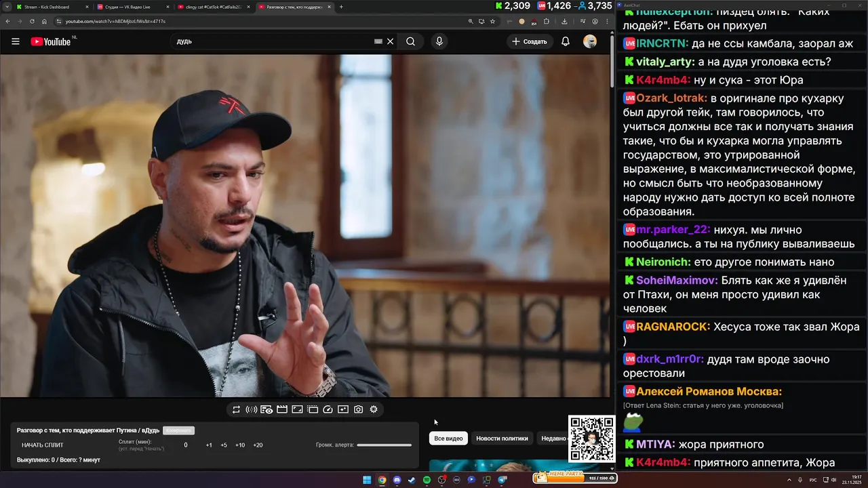Image resolution: width=868 pixels, height=488 pixels.
Task: Click username Ozark_lotrak in chat
Action: [671, 98]
